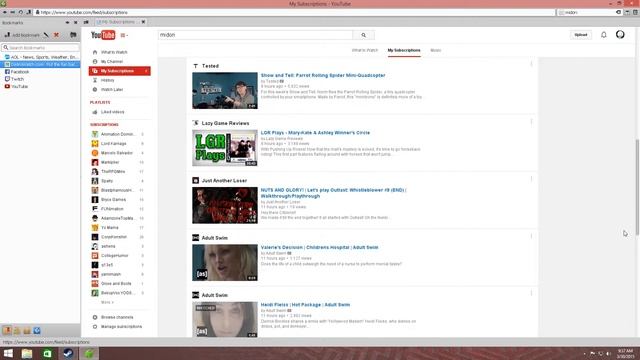
Task: Switch to the Music tab
Action: [436, 50]
